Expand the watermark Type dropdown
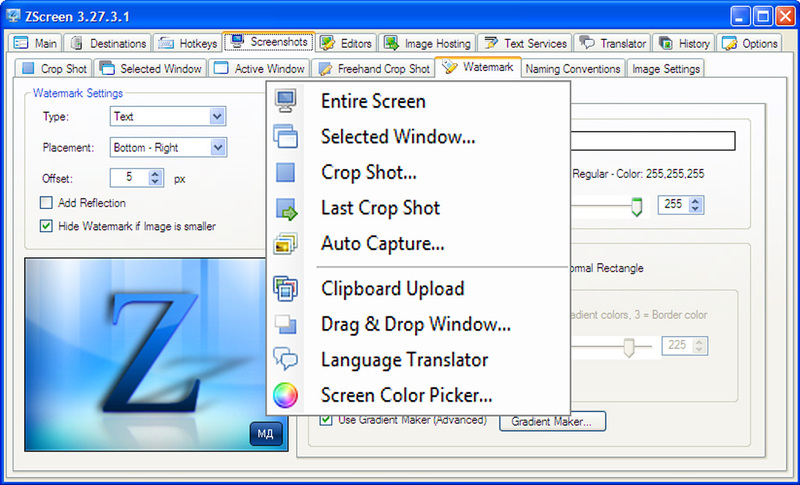800x485 pixels. 217,116
